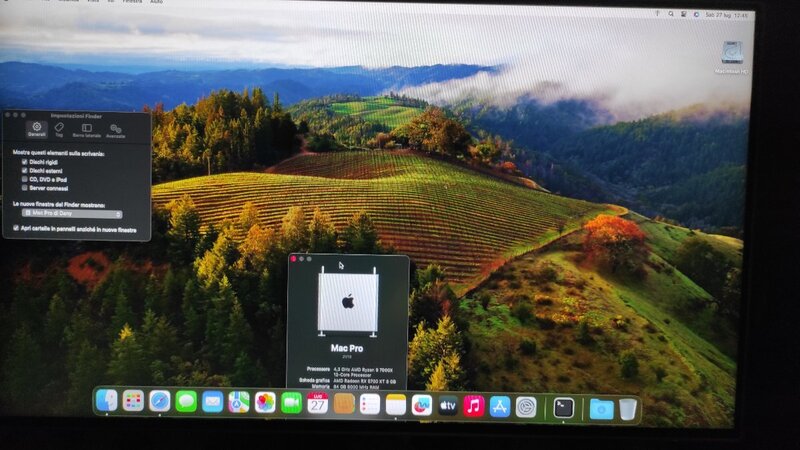The width and height of the screenshot is (800, 450).
Task: Click the Mac Pro tower image
Action: click(348, 302)
